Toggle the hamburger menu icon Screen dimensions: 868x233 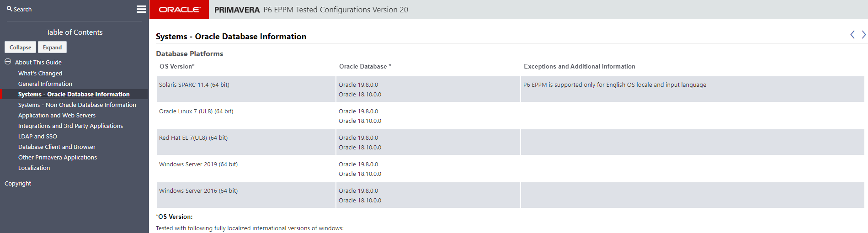click(x=142, y=9)
